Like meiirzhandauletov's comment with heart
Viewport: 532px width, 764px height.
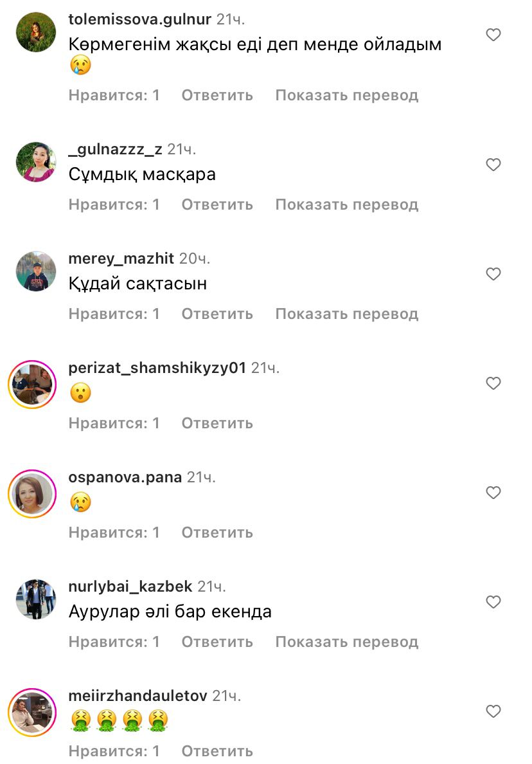[493, 711]
